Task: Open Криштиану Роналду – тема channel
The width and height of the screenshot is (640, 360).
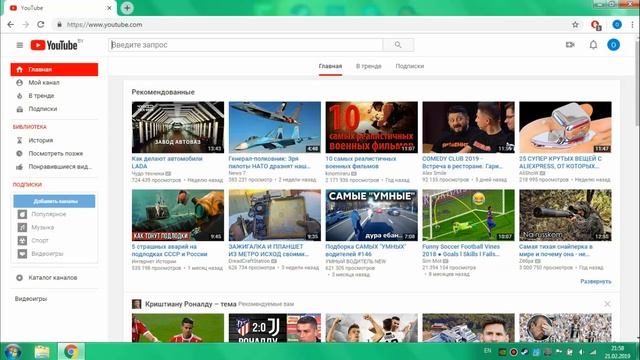Action: coord(191,304)
